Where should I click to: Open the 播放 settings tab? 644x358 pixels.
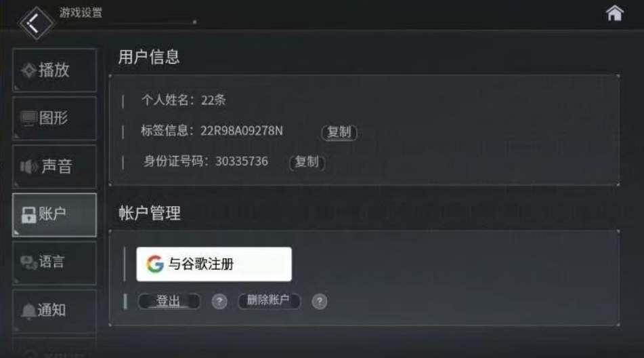pos(55,71)
